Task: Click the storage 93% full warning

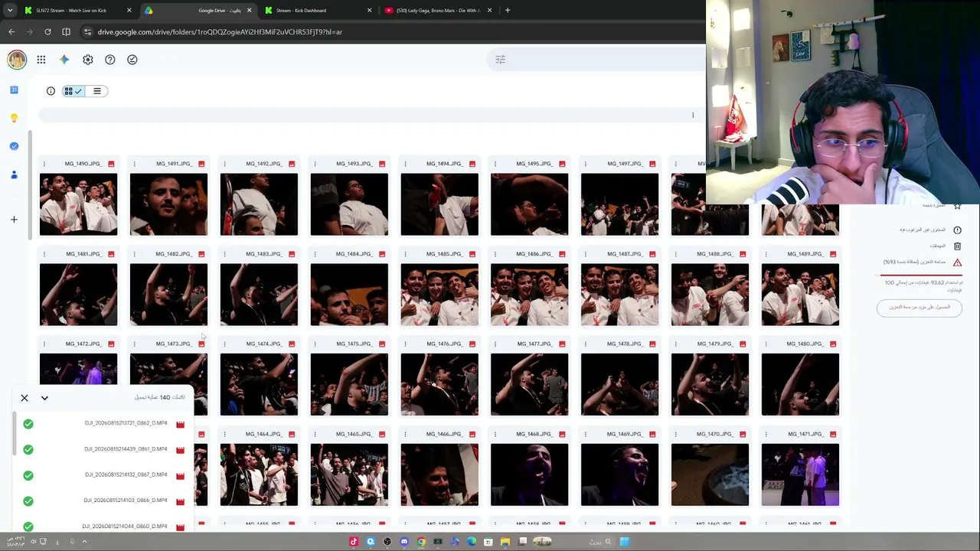Action: pos(923,262)
